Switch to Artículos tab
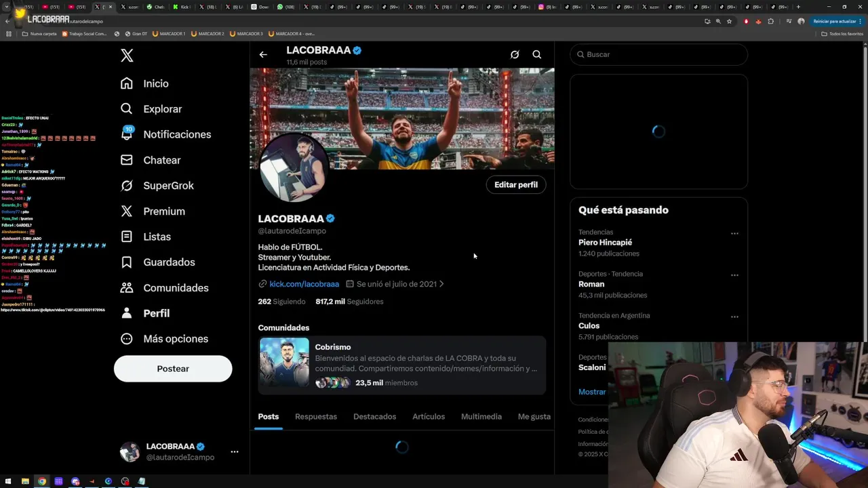 tap(429, 417)
